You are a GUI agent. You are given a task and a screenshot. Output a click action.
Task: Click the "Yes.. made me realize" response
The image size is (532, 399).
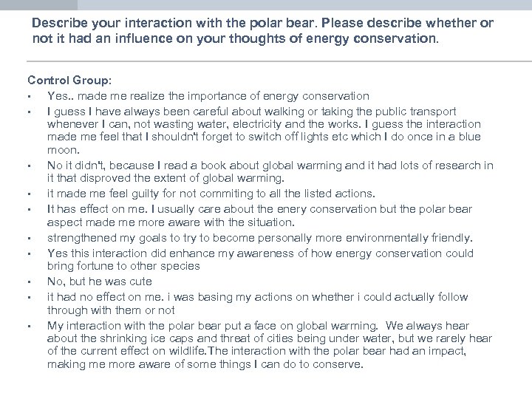tap(208, 96)
